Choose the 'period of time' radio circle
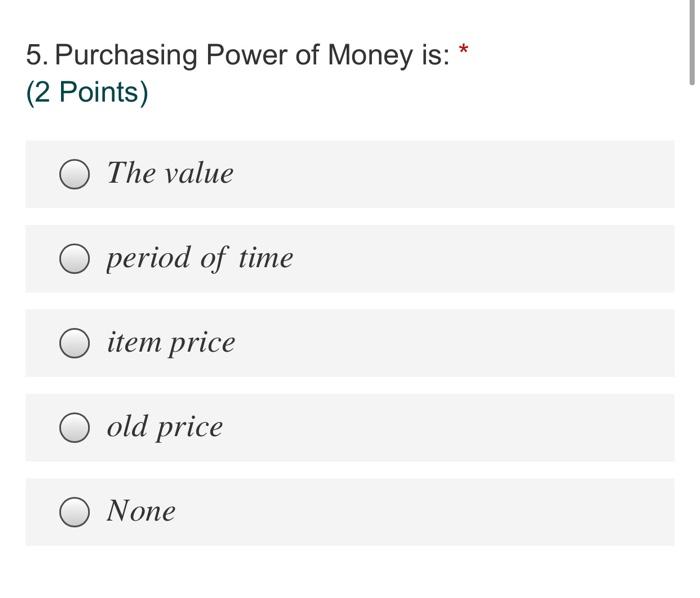The width and height of the screenshot is (700, 598). click(74, 260)
